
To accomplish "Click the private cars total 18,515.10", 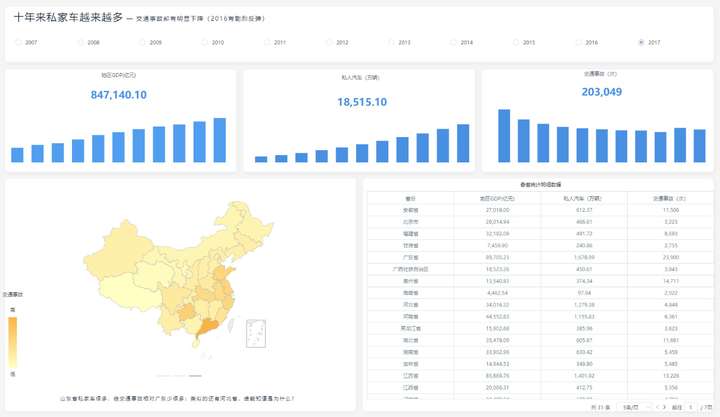I will tap(362, 102).
